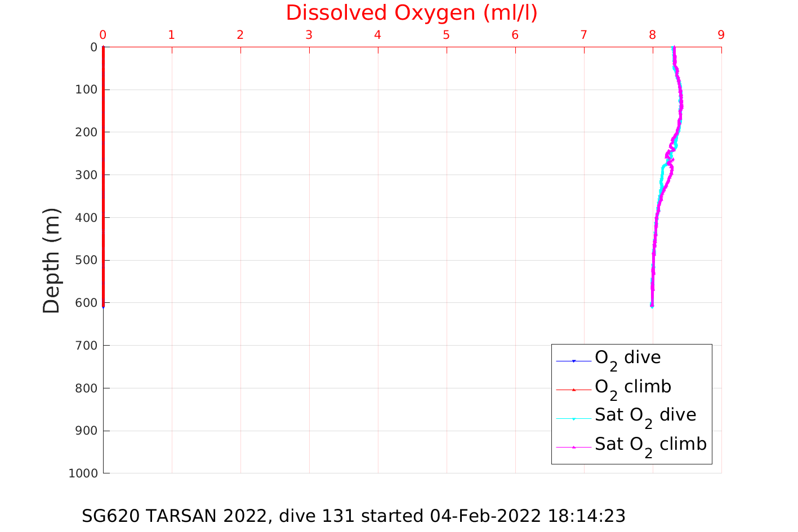The height and width of the screenshot is (532, 798).
Task: Click the SG620 TARSAN 2022 dive caption
Action: (x=354, y=516)
